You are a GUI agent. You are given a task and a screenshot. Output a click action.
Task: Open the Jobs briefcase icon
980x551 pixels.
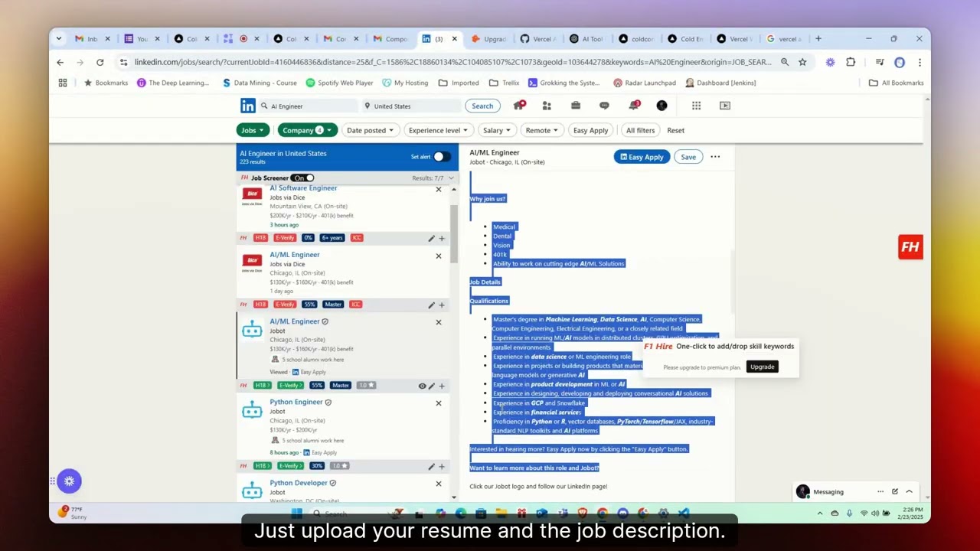tap(576, 106)
